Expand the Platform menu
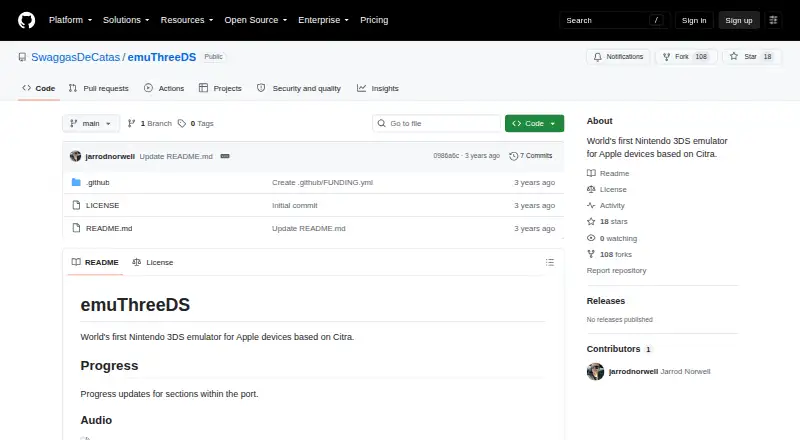 coord(70,20)
